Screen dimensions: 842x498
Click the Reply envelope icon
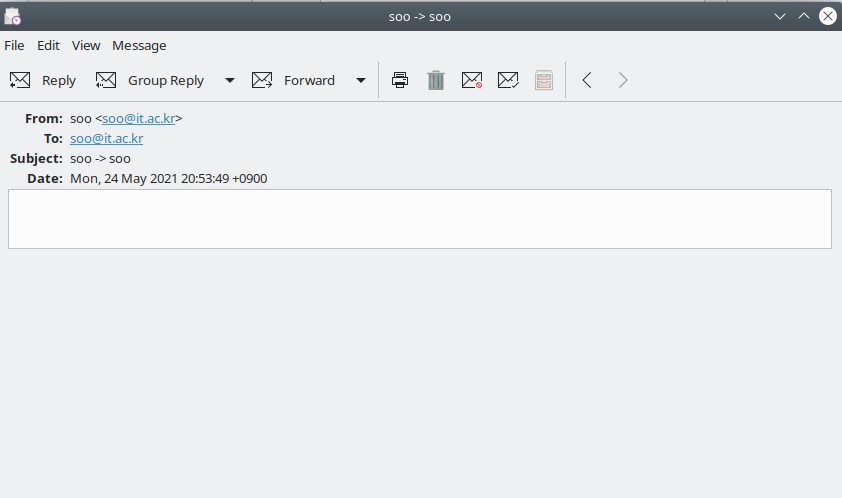(20, 81)
